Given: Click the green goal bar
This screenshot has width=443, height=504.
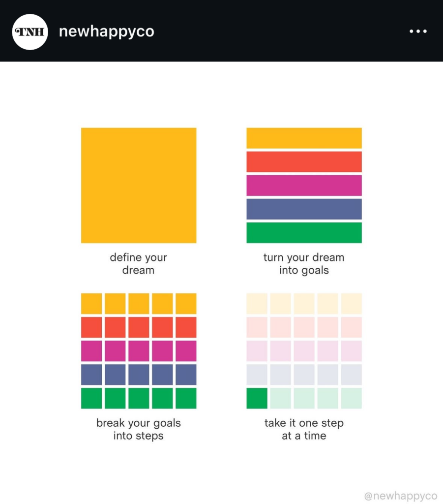Looking at the screenshot, I should click(304, 233).
